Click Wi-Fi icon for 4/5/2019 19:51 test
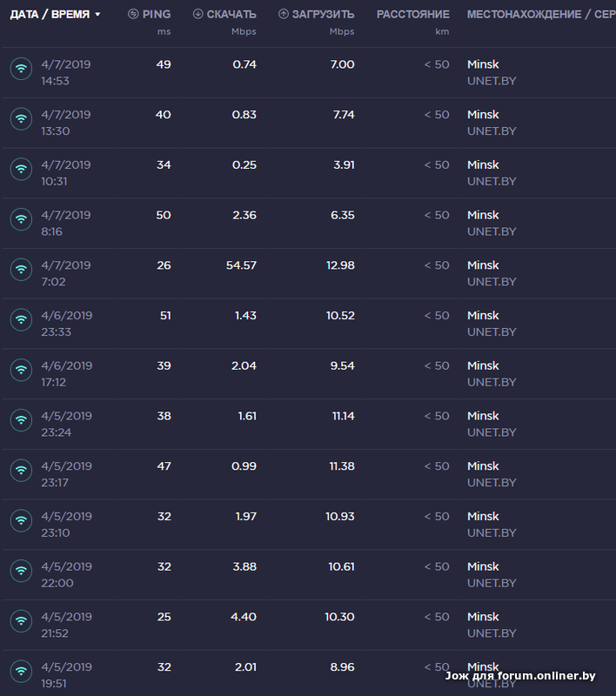616x696 pixels. (21, 673)
